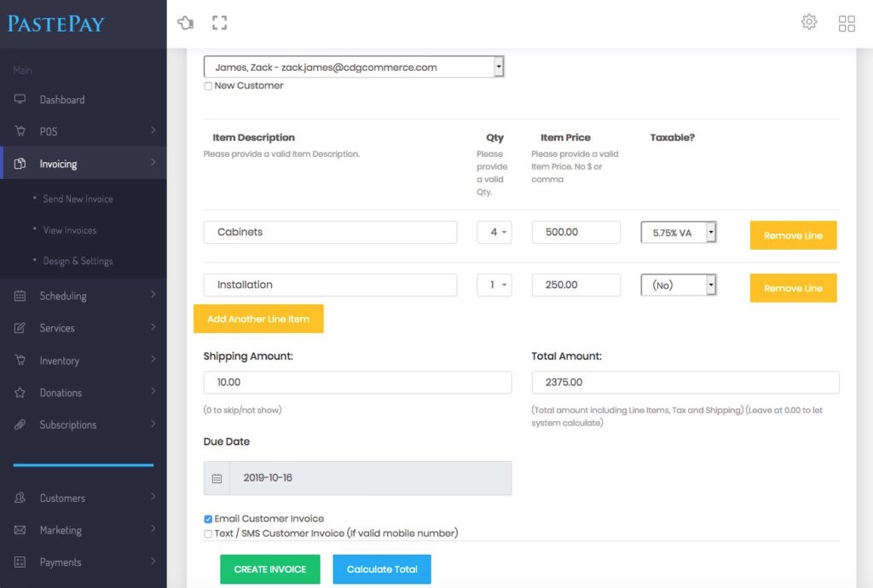Click the Due Date calendar icon
This screenshot has height=588, width=873.
click(217, 478)
